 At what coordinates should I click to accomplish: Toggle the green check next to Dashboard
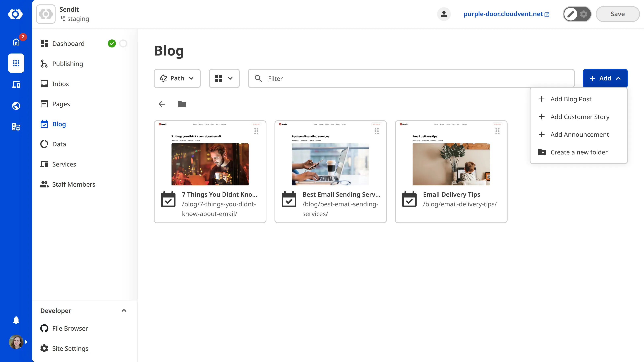[x=112, y=43]
